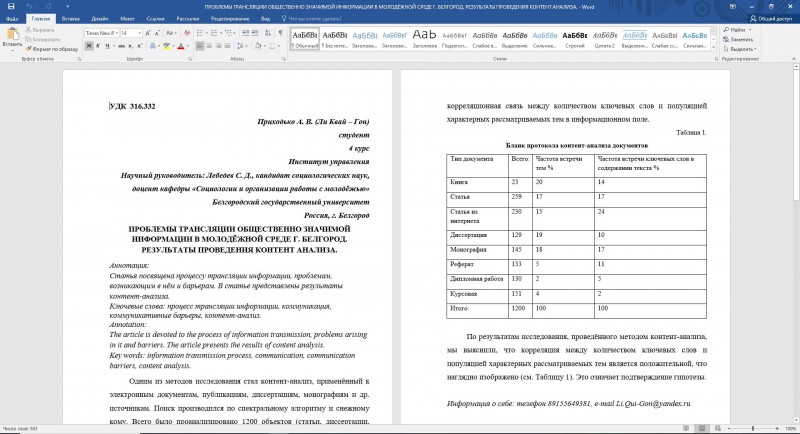
Task: Toggle subscript x₂ formatting
Action: click(x=131, y=46)
